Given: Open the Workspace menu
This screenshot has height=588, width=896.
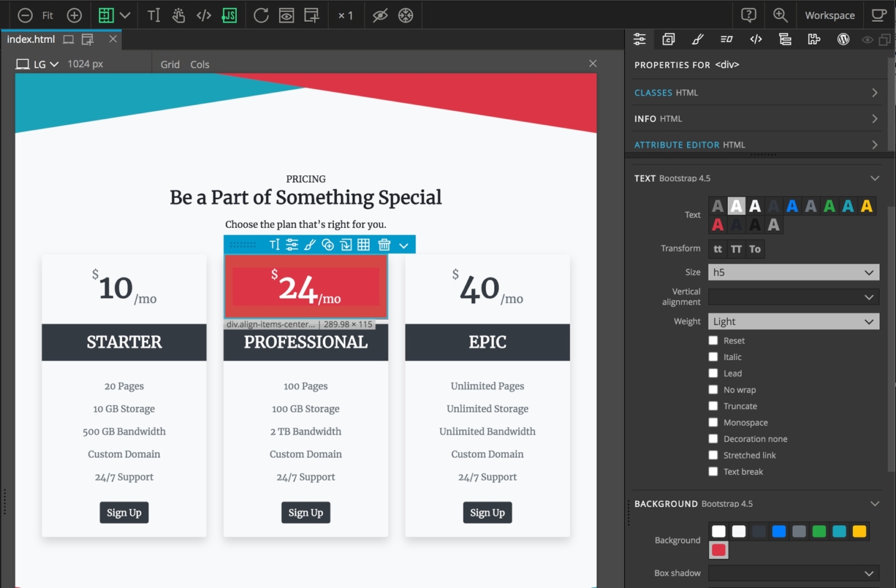Looking at the screenshot, I should click(829, 15).
